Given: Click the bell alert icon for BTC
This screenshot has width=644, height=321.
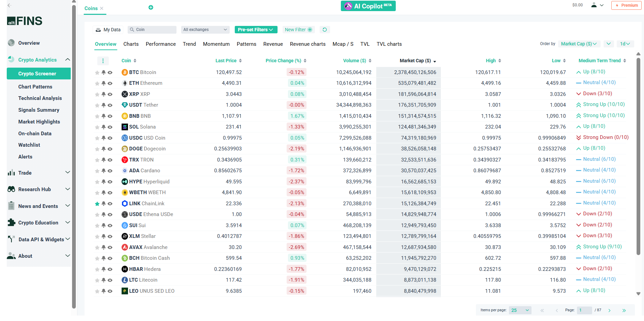Looking at the screenshot, I should [x=104, y=72].
